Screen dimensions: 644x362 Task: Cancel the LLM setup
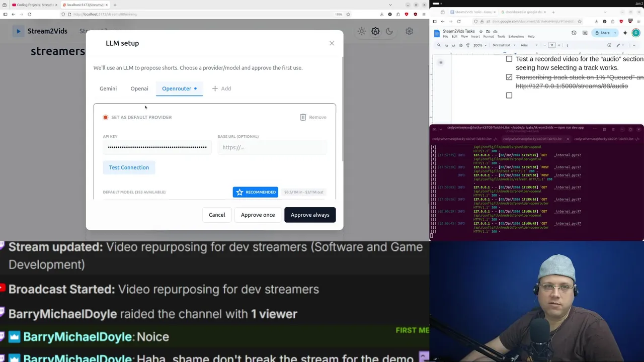pyautogui.click(x=217, y=215)
